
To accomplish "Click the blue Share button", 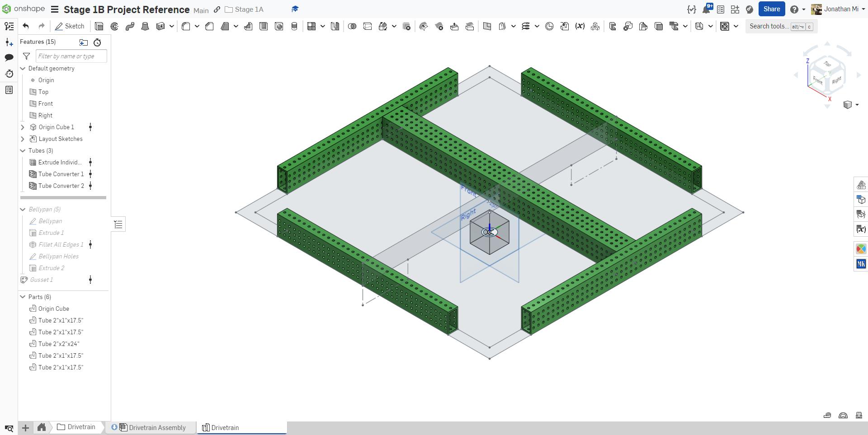I will pos(771,9).
